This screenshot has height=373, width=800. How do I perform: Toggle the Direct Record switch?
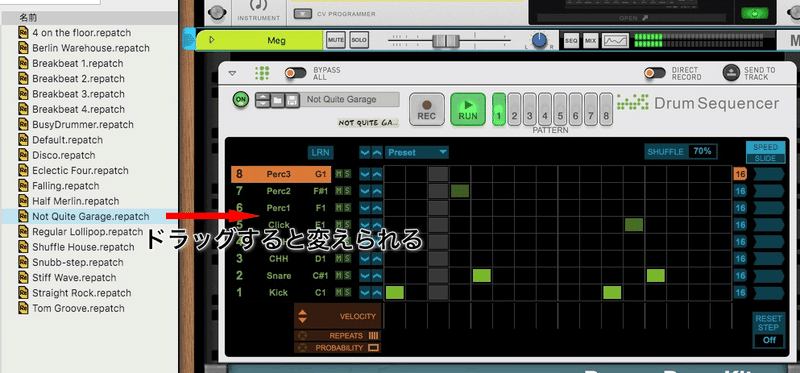tap(655, 73)
